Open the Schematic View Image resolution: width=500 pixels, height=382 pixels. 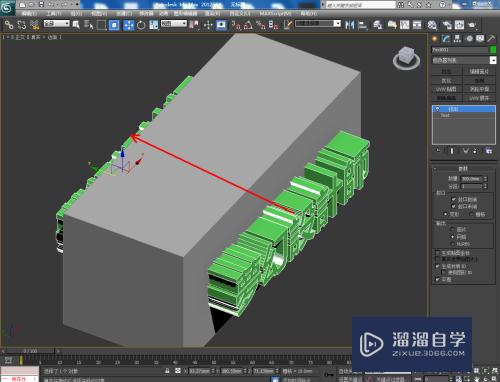coord(417,25)
